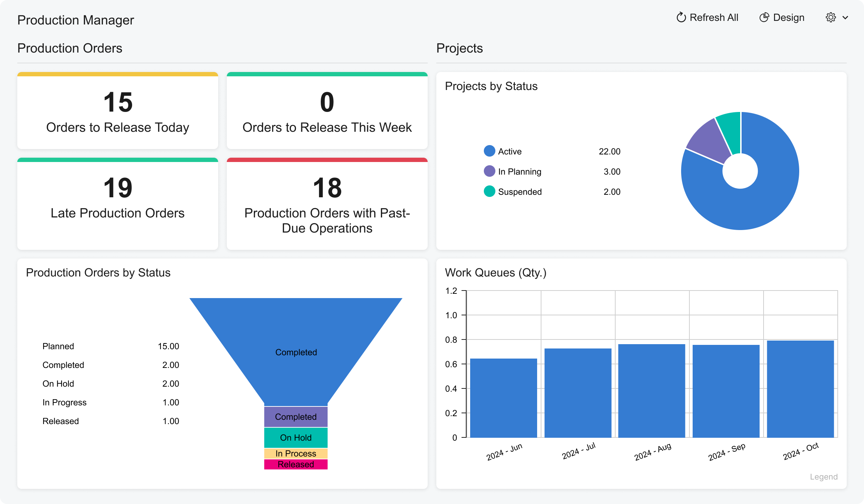Open the Orders to Release Today tile
864x504 pixels.
(x=117, y=112)
